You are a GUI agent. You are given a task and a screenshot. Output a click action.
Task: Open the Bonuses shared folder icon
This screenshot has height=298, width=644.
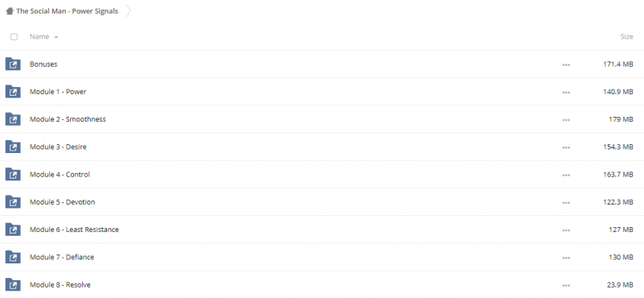[13, 64]
